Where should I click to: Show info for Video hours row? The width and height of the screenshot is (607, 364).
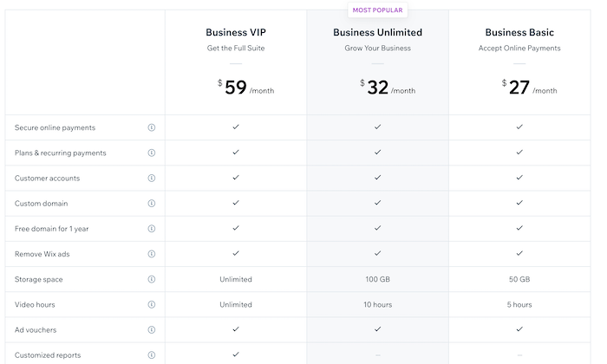coord(152,304)
